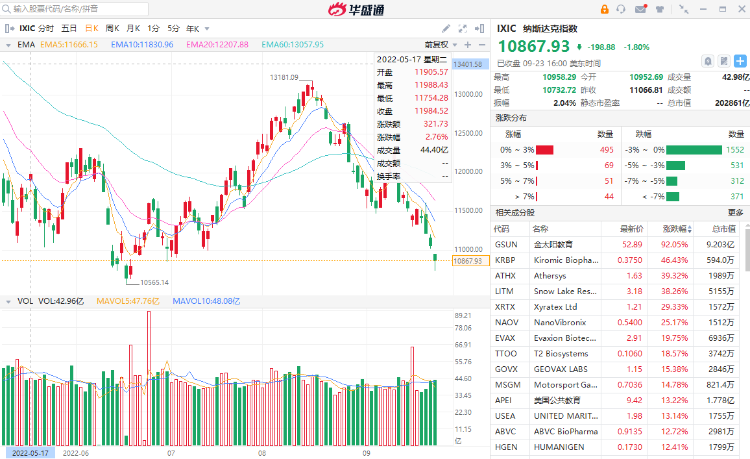750x459 pixels.
Task: Select the 日K chart tab
Action: tap(91, 29)
